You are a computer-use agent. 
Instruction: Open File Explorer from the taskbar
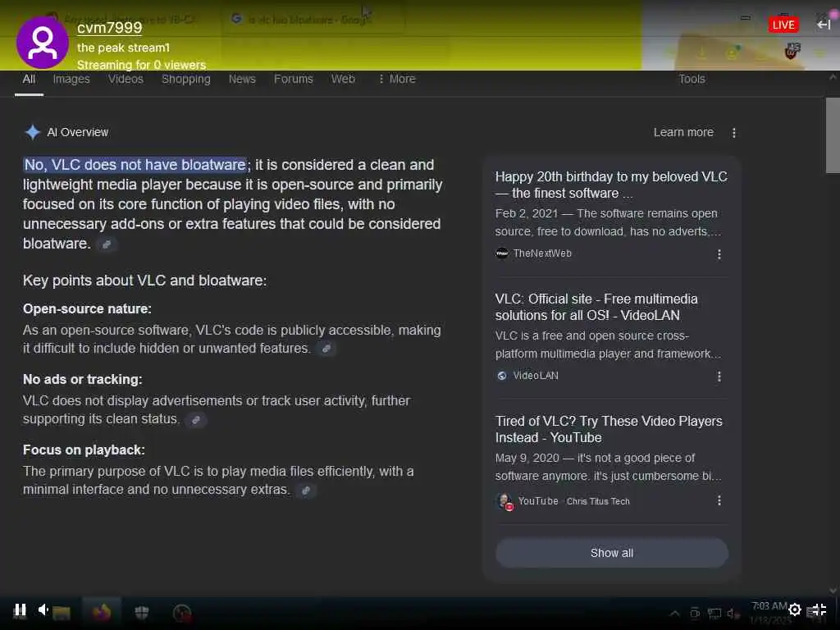(62, 613)
